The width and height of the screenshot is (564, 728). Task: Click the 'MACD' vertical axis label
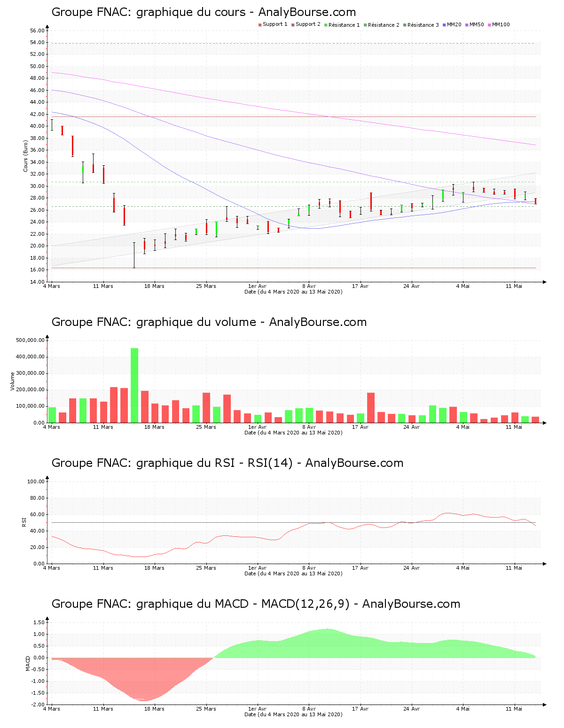click(28, 663)
